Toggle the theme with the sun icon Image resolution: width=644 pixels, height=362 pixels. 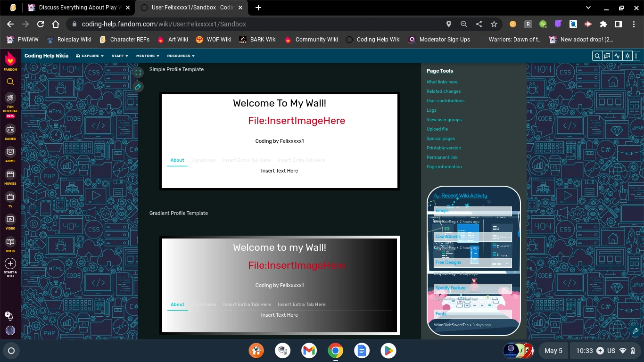pyautogui.click(x=627, y=56)
